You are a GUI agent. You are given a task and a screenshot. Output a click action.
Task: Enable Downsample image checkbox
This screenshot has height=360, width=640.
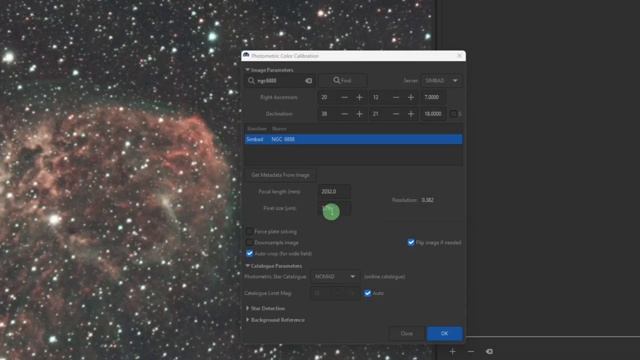(x=249, y=242)
